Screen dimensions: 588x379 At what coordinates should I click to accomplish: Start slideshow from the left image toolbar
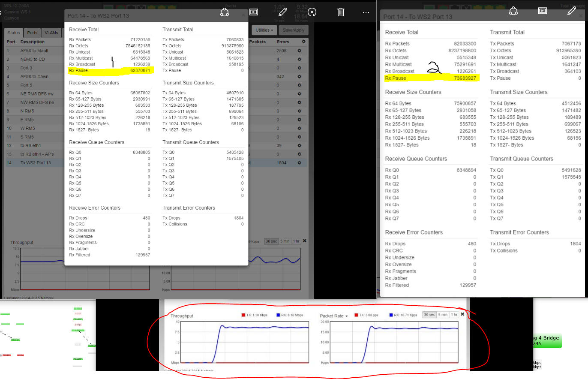pos(253,12)
